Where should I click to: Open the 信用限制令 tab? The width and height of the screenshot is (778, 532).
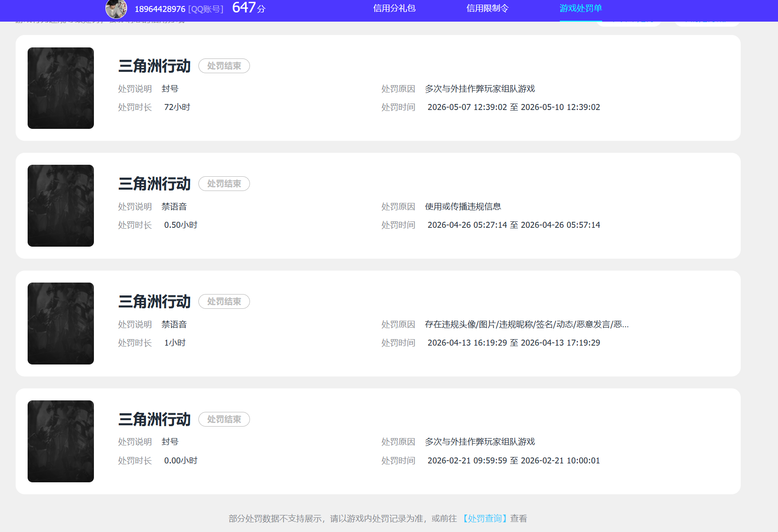click(x=487, y=8)
